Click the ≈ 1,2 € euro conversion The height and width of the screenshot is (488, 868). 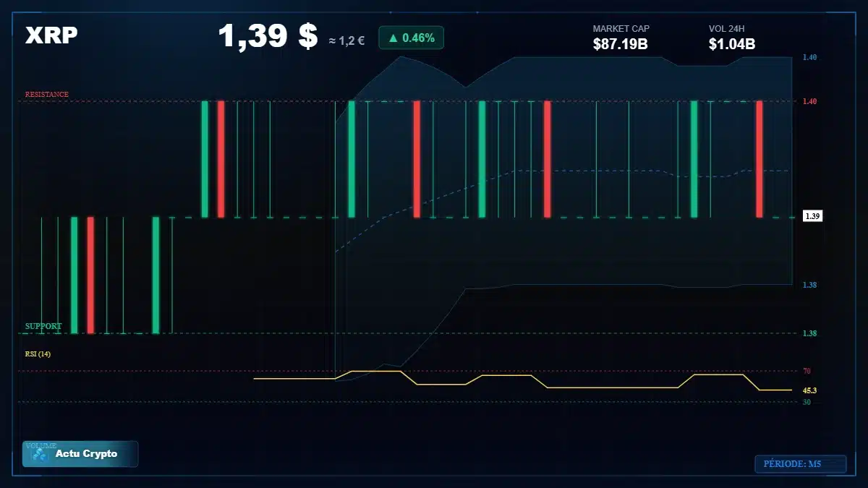346,40
